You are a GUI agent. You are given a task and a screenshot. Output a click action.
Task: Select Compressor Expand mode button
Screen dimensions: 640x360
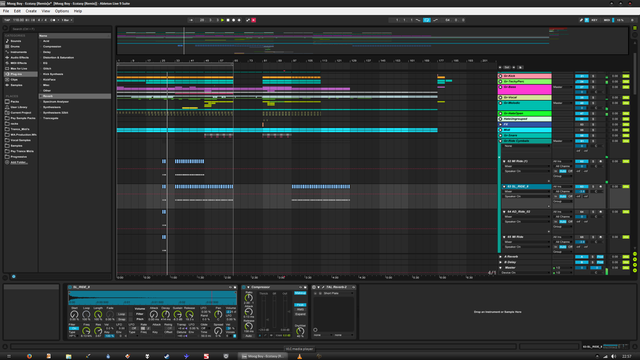click(x=300, y=314)
